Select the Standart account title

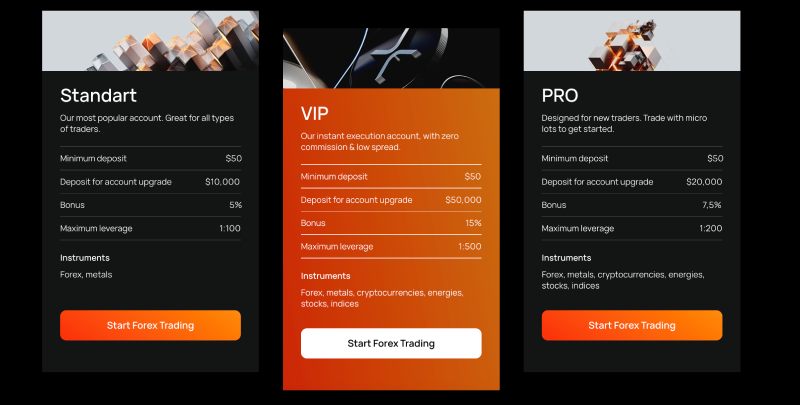coord(98,96)
